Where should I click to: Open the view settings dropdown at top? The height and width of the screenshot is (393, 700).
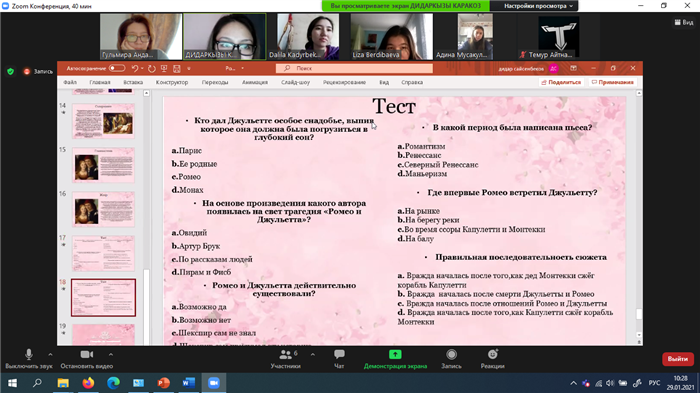point(538,6)
